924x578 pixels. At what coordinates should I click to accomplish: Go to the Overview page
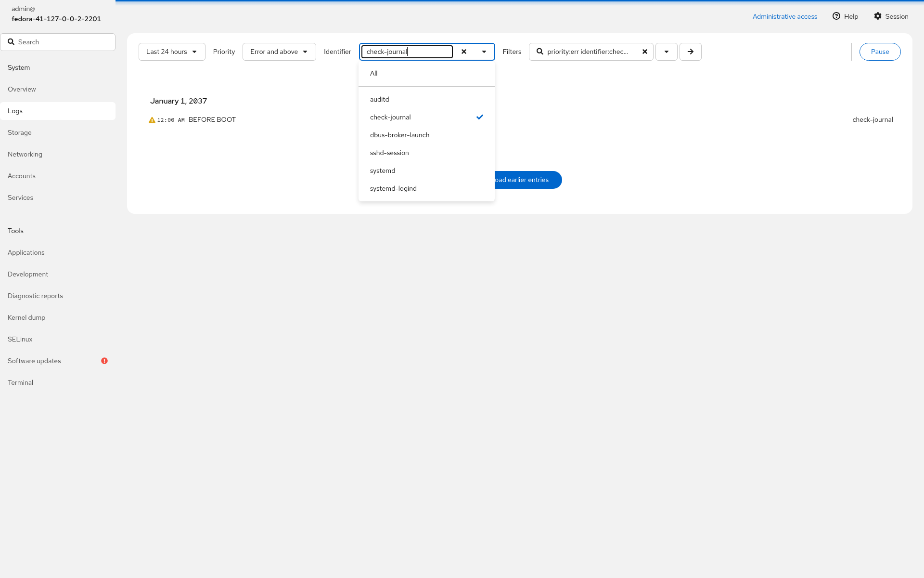(58, 89)
